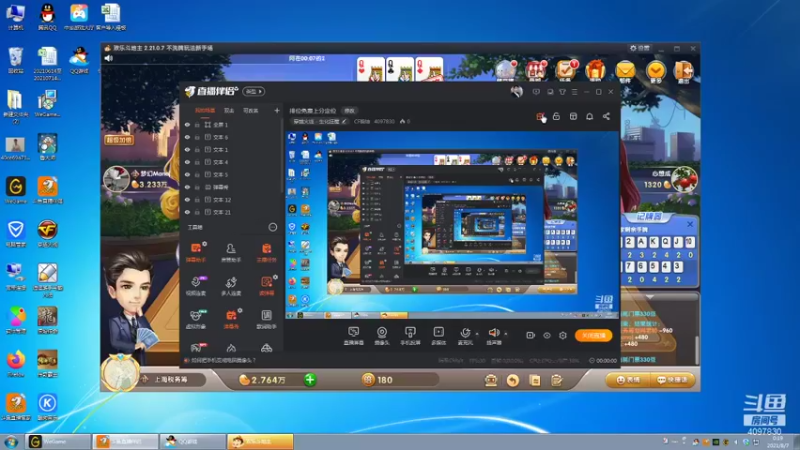Switch to QQ游戏 in the taskbar
Viewport: 800px width, 450px height.
point(193,441)
